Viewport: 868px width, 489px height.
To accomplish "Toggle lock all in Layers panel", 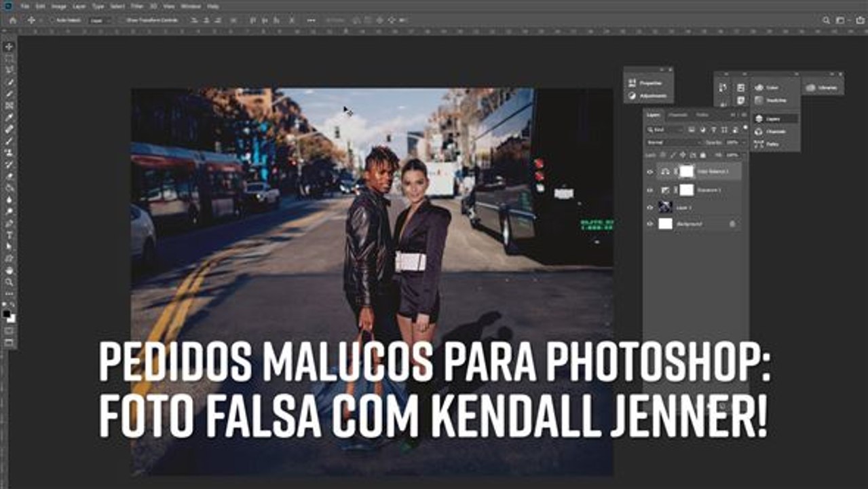I will (702, 155).
